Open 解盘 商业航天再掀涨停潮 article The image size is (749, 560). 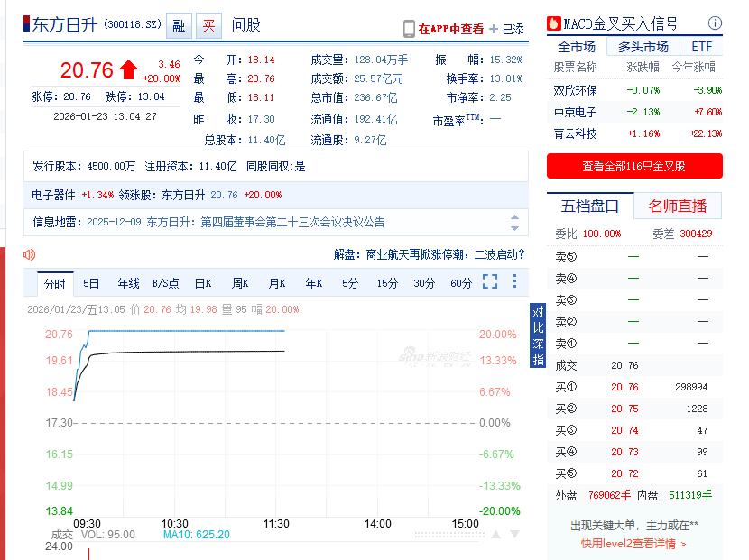429,254
